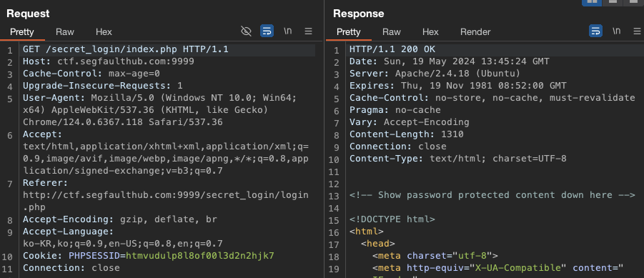The image size is (644, 278).
Task: Switch to the Hex tab in Request
Action: coord(104,32)
